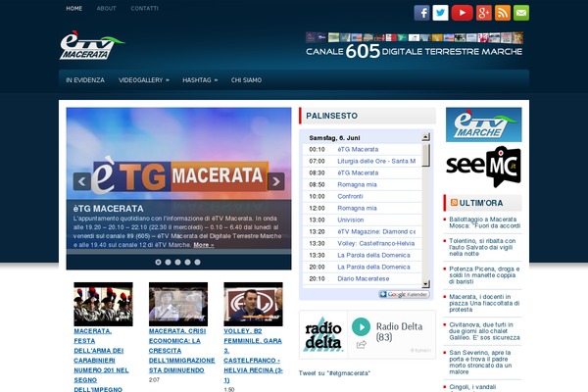Screen dimensions: 588x392
Task: Open the 08:30 èTG Macerata schedule entry
Action: click(358, 172)
